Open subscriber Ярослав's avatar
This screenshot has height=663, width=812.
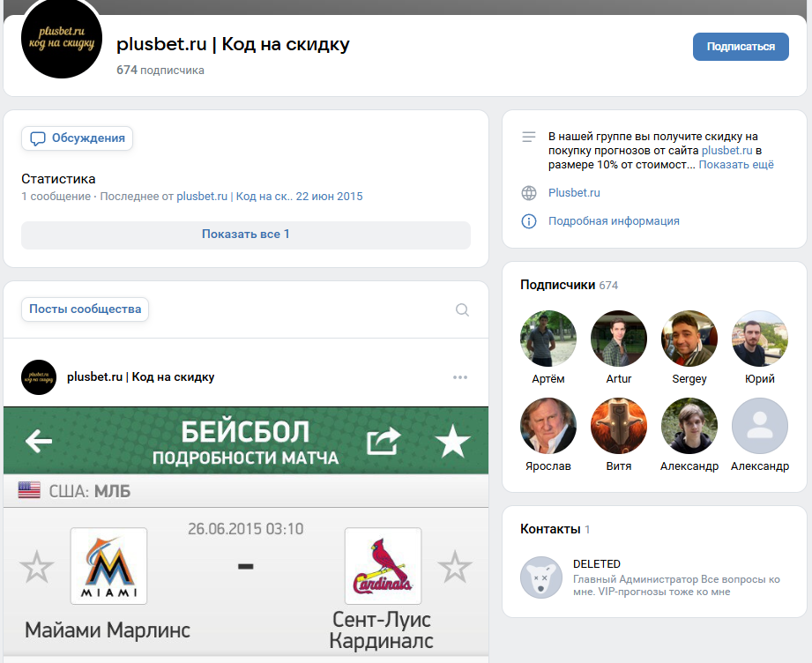[x=548, y=426]
